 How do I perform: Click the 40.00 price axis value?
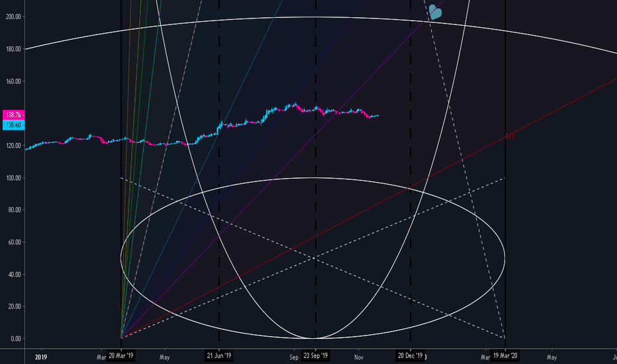[15, 274]
